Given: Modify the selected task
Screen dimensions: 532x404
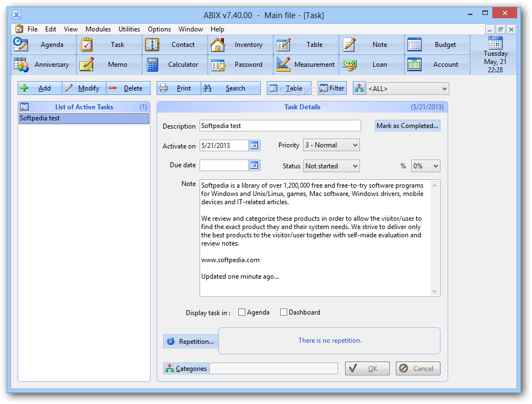Looking at the screenshot, I should point(84,88).
